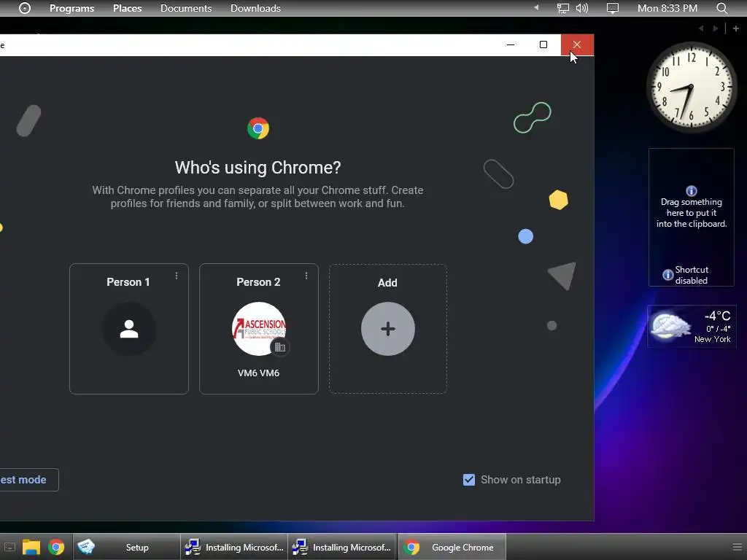This screenshot has width=747, height=560.
Task: Click the Mon 8:33 PM clock
Action: (667, 8)
